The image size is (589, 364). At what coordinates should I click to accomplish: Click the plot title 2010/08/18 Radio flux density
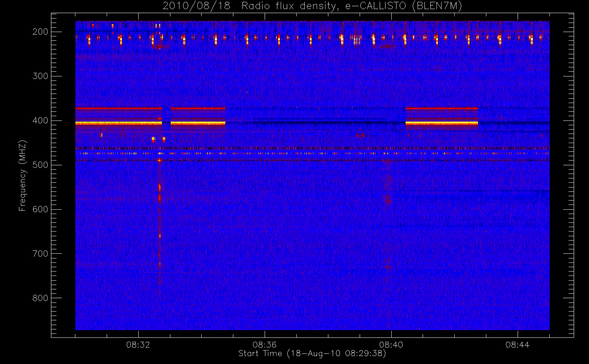pos(312,6)
